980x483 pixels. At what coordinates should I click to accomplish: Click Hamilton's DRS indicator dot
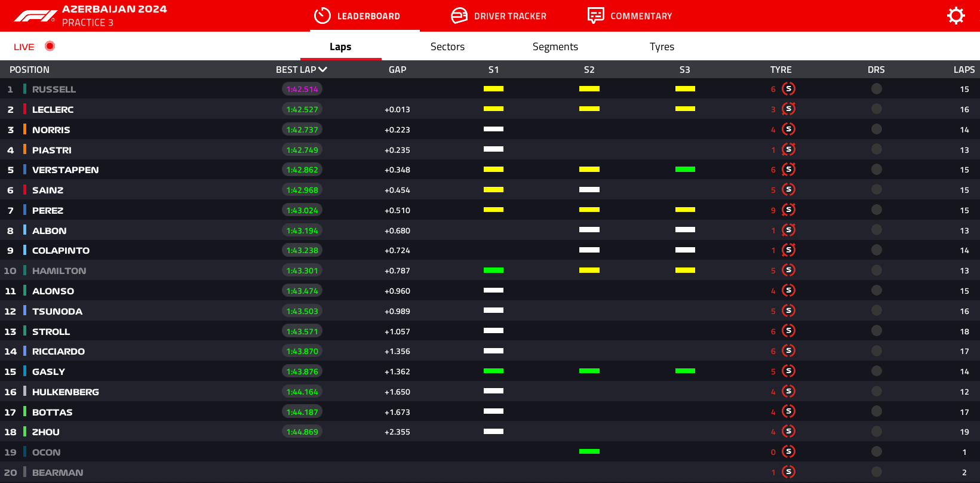tap(877, 270)
